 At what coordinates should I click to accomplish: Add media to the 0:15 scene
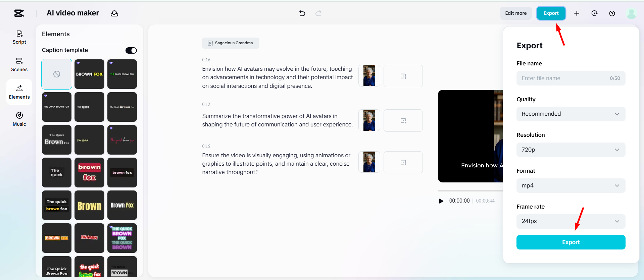point(403,162)
